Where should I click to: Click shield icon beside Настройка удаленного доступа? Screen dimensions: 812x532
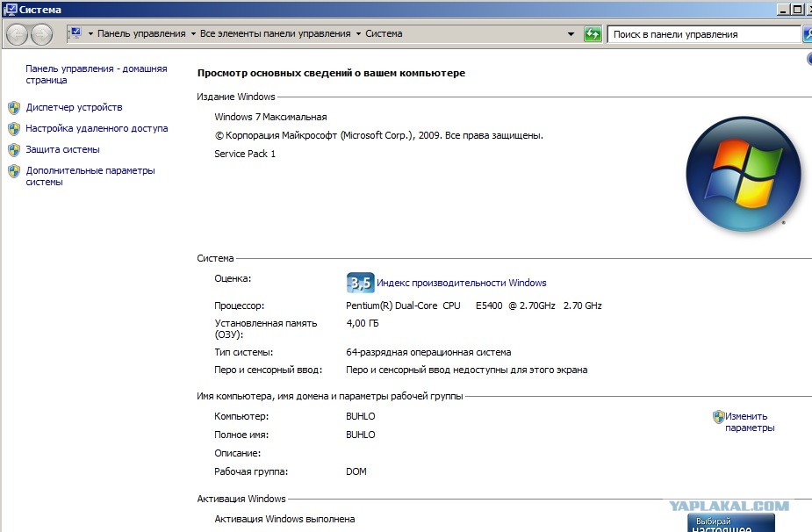(x=14, y=128)
